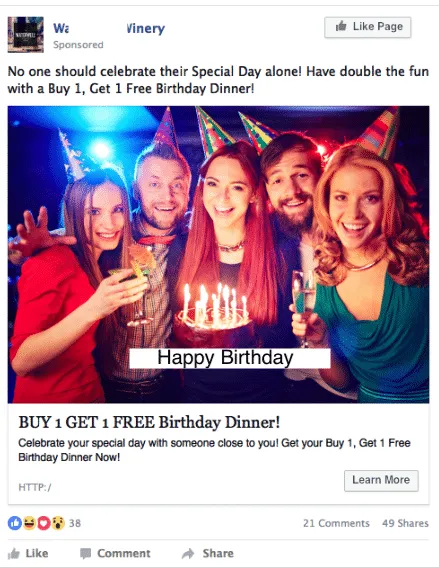Click the red heart Love reaction icon
The width and height of the screenshot is (439, 568).
[x=43, y=523]
